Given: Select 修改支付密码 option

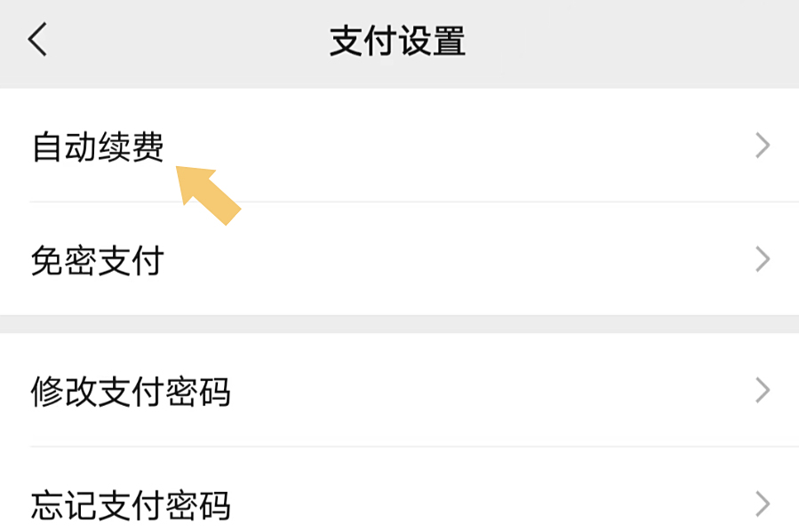Looking at the screenshot, I should [x=400, y=391].
